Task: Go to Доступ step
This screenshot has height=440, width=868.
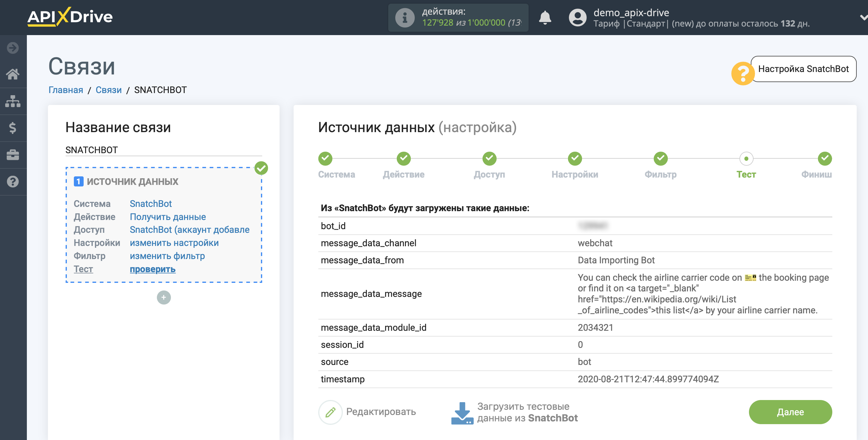Action: tap(489, 159)
